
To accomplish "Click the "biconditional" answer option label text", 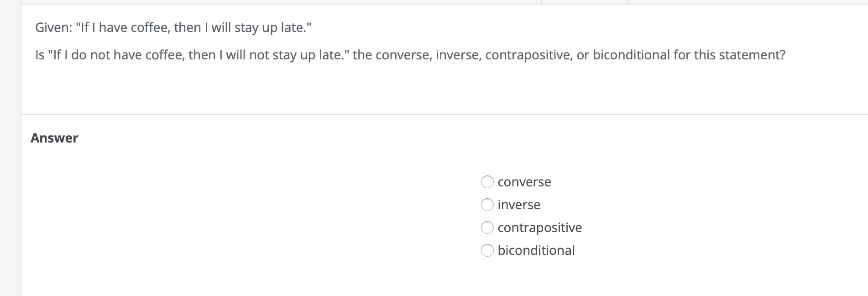I will (536, 250).
